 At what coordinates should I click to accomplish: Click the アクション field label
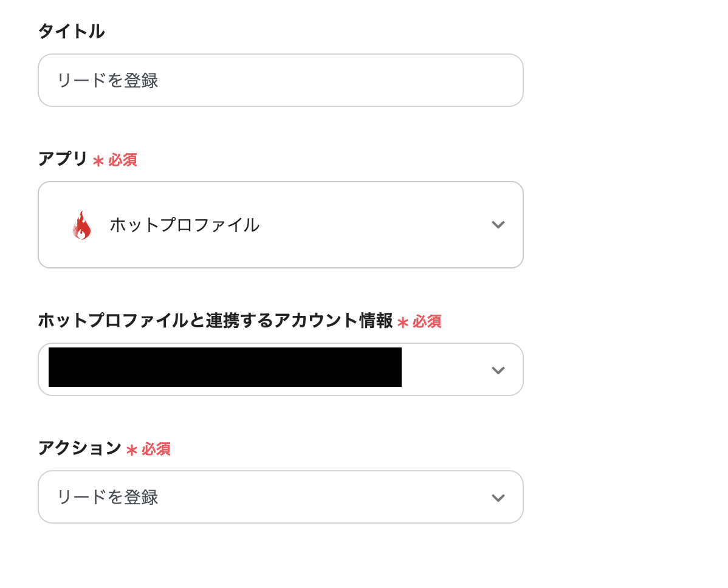[x=80, y=448]
